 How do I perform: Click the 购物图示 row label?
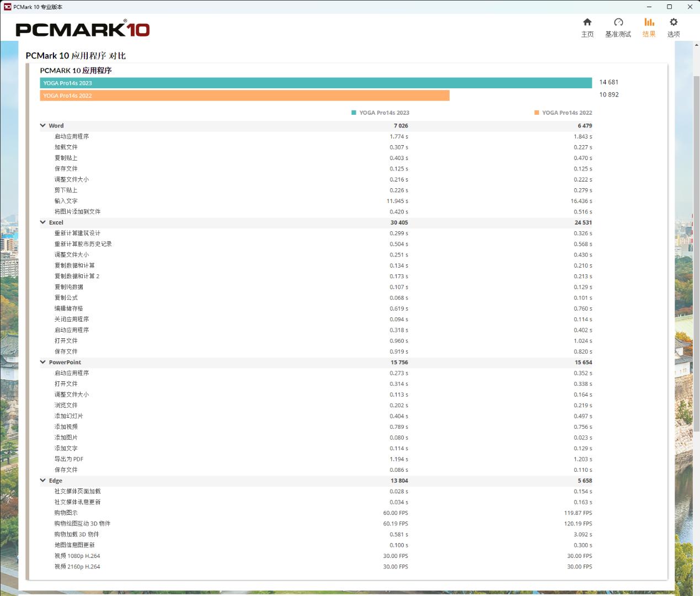(x=66, y=513)
